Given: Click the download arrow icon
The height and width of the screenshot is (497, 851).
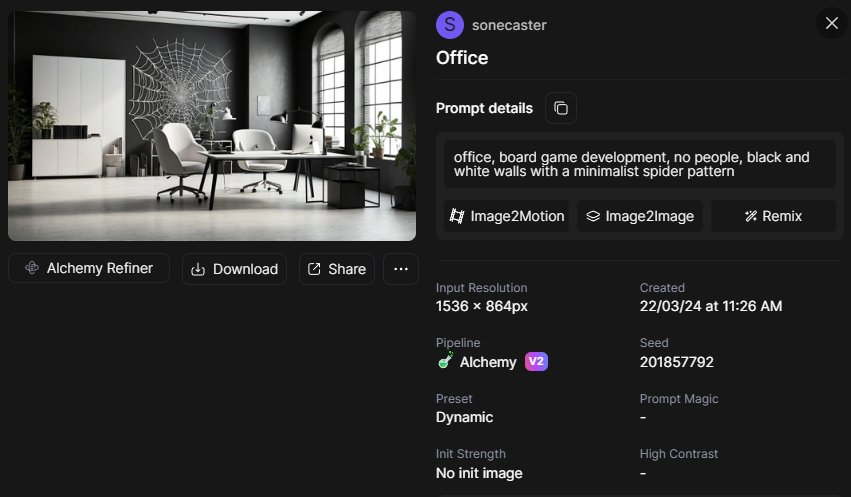Looking at the screenshot, I should pyautogui.click(x=198, y=269).
